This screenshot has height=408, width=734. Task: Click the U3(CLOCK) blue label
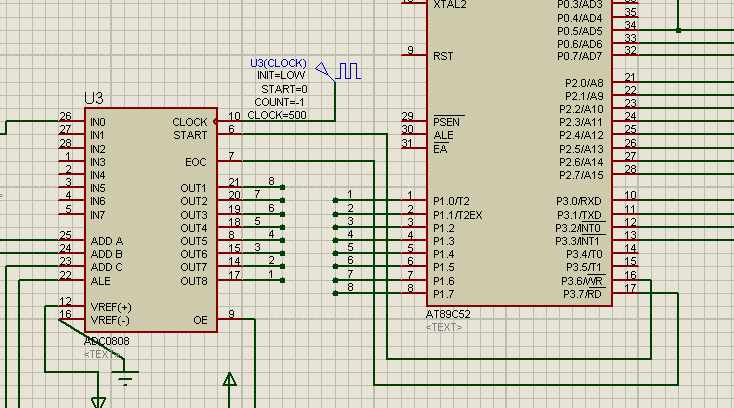(x=278, y=63)
